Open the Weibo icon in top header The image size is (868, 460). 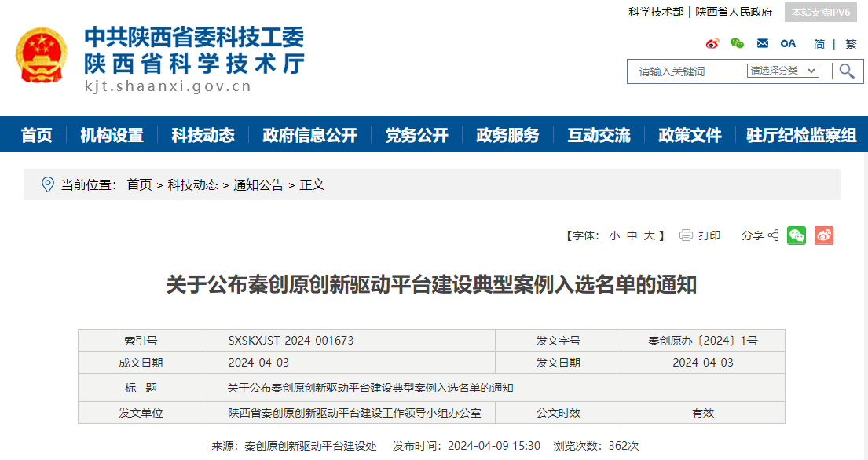[x=712, y=44]
